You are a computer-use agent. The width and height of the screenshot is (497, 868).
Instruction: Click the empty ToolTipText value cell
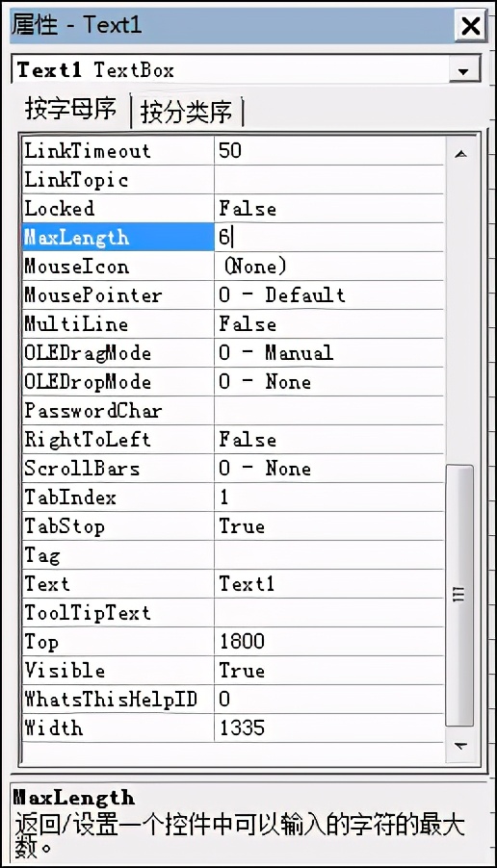point(329,612)
